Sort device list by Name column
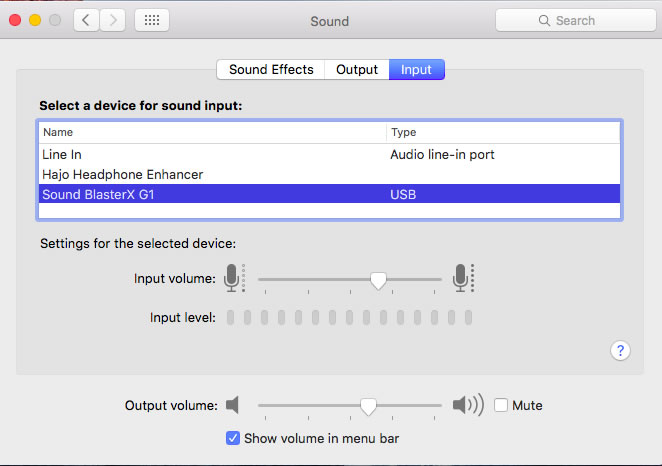The height and width of the screenshot is (466, 662). [212, 132]
